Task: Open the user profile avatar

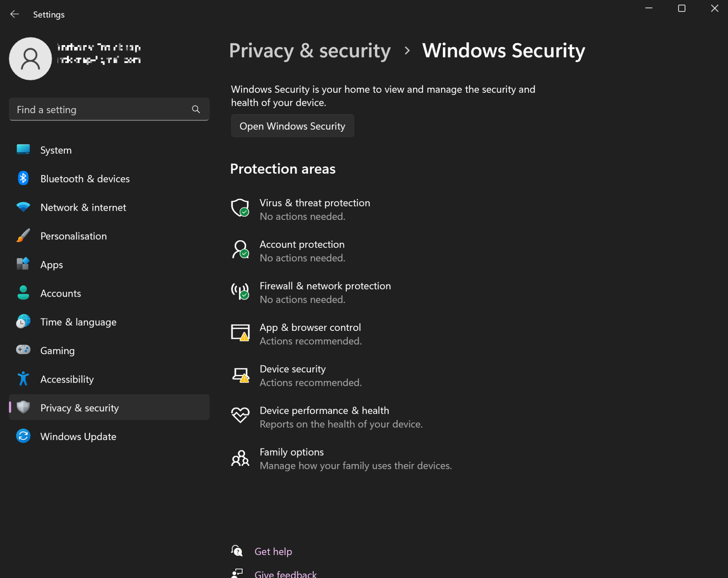Action: (x=30, y=59)
